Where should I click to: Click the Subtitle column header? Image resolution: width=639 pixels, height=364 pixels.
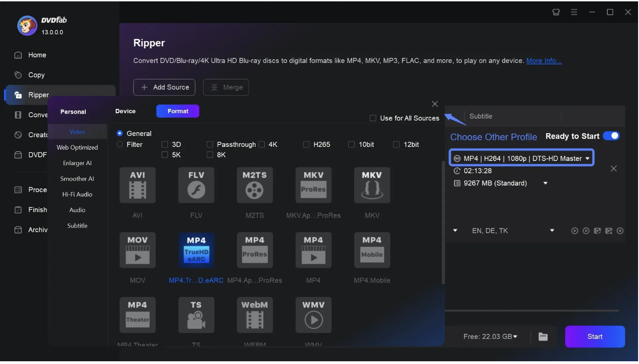(481, 116)
